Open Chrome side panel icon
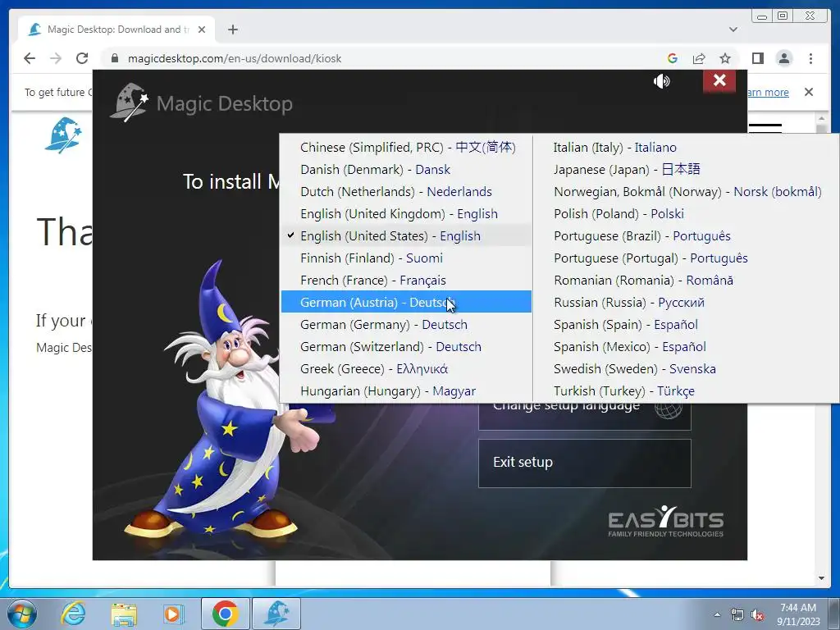Image resolution: width=840 pixels, height=630 pixels. tap(757, 58)
